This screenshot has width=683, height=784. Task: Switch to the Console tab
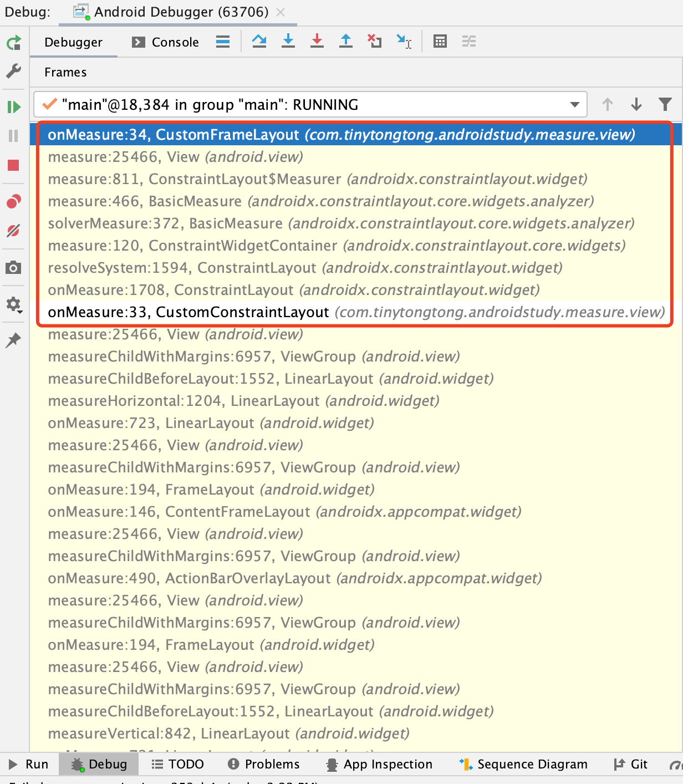(x=165, y=42)
